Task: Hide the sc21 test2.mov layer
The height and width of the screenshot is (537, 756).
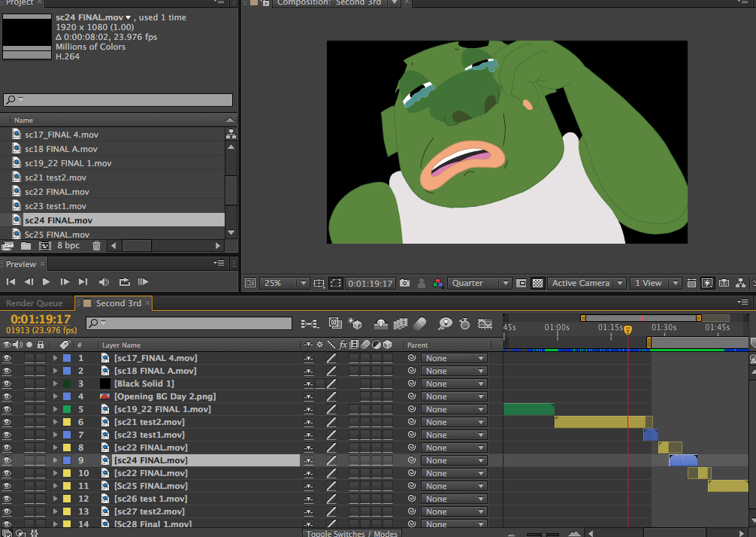Action: coord(8,421)
